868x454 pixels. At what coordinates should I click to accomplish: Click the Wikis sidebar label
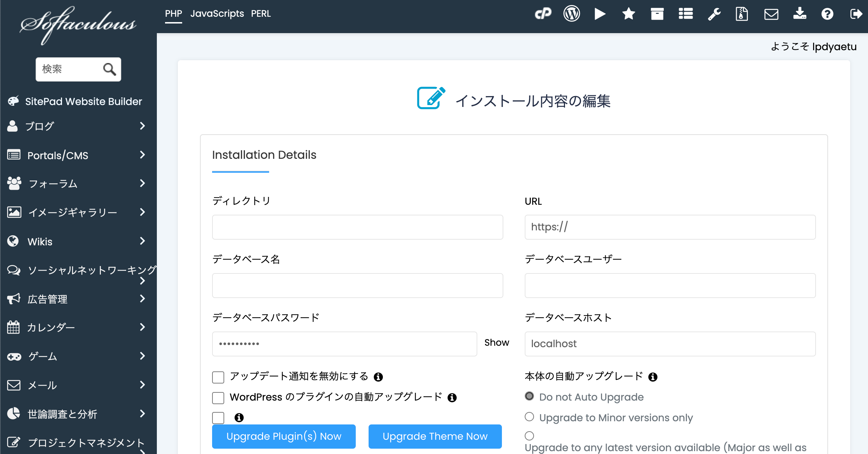click(40, 242)
